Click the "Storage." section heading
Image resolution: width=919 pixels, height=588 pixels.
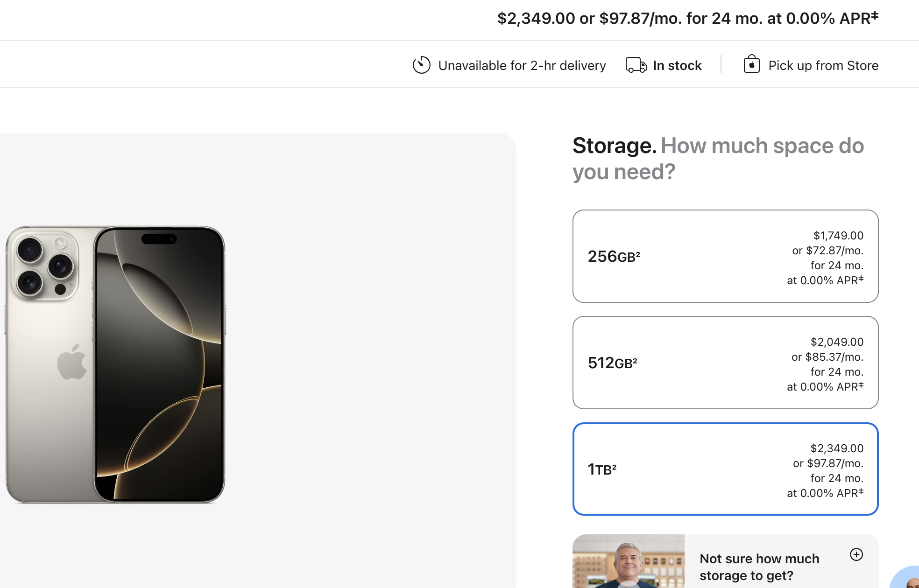point(614,146)
